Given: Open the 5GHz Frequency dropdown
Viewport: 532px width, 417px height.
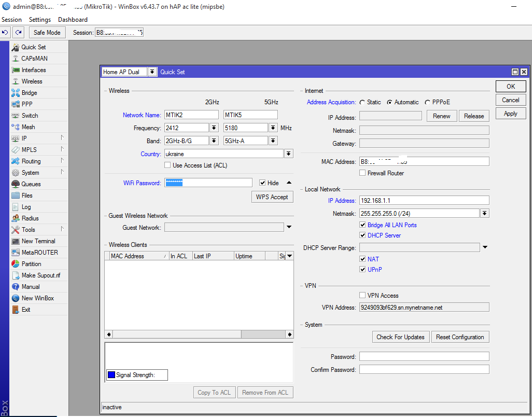Looking at the screenshot, I should (273, 128).
